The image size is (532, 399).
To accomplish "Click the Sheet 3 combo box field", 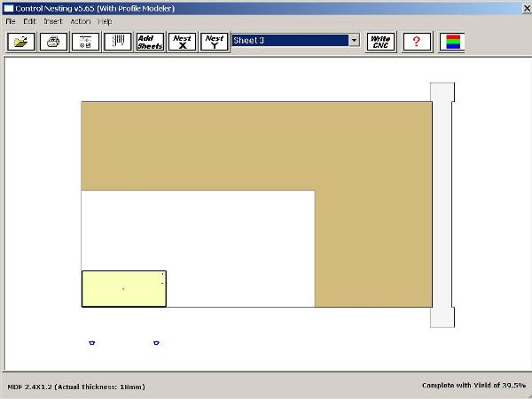I will [x=289, y=40].
